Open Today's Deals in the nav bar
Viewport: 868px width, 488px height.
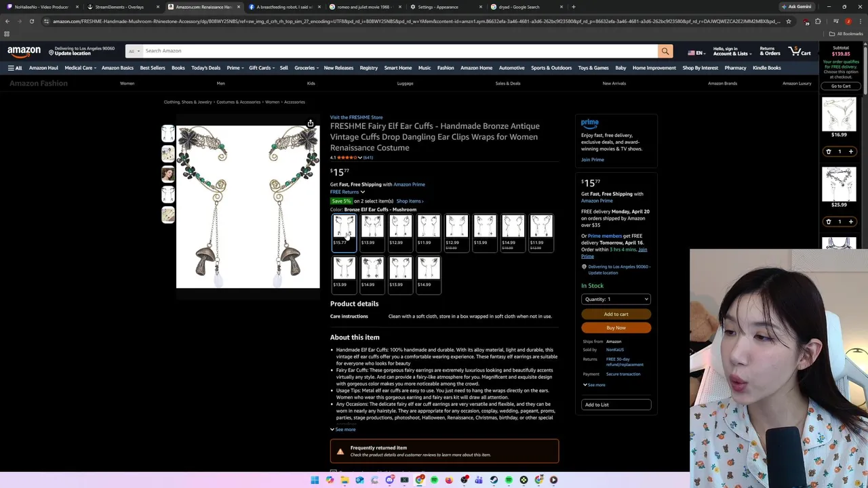point(205,68)
